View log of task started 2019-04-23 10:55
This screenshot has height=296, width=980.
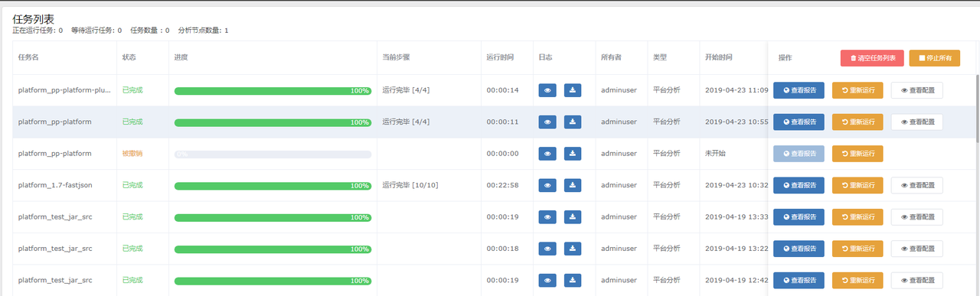pyautogui.click(x=547, y=122)
